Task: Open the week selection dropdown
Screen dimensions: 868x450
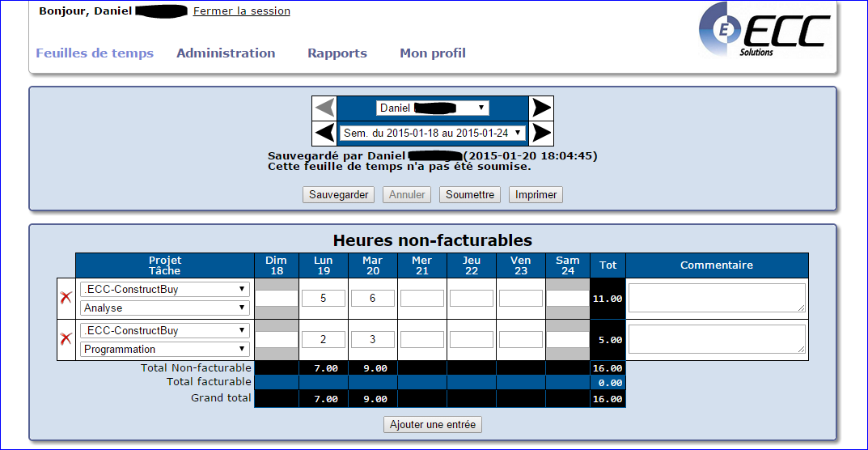Action: 432,133
